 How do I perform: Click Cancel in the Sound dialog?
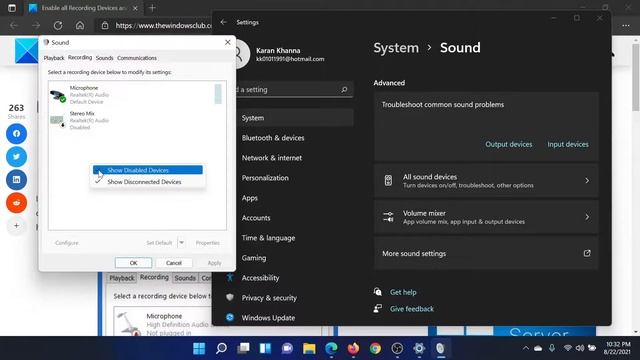[173, 263]
